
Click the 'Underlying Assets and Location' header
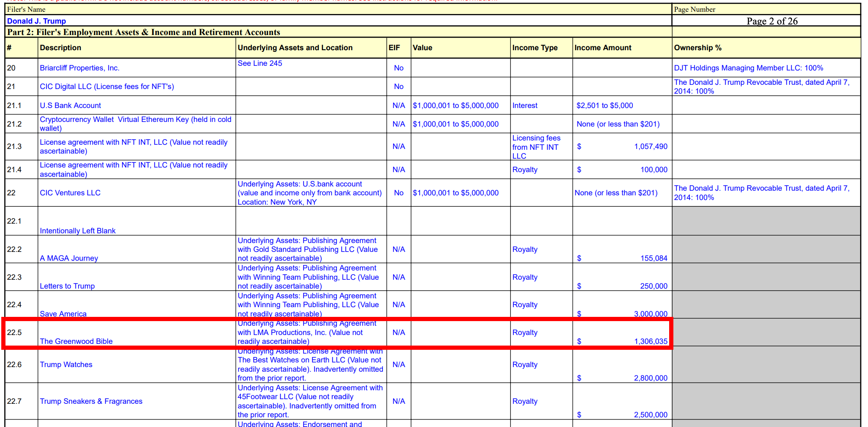click(295, 48)
